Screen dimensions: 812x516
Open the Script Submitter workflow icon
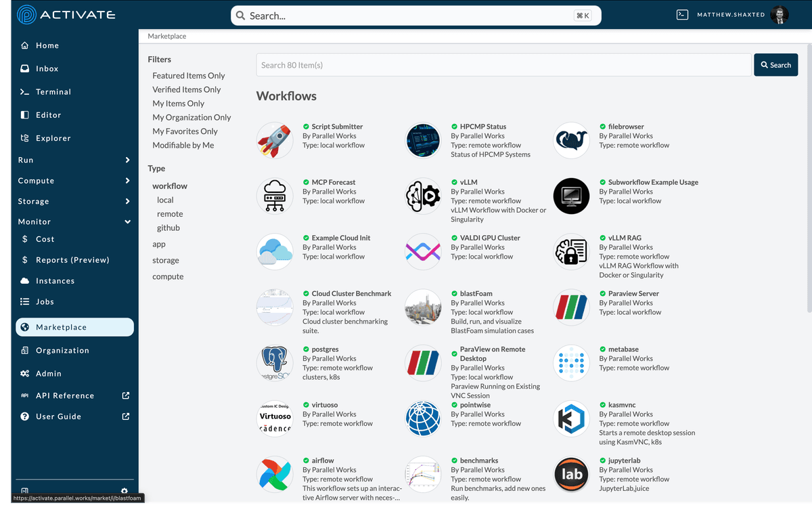coord(275,140)
